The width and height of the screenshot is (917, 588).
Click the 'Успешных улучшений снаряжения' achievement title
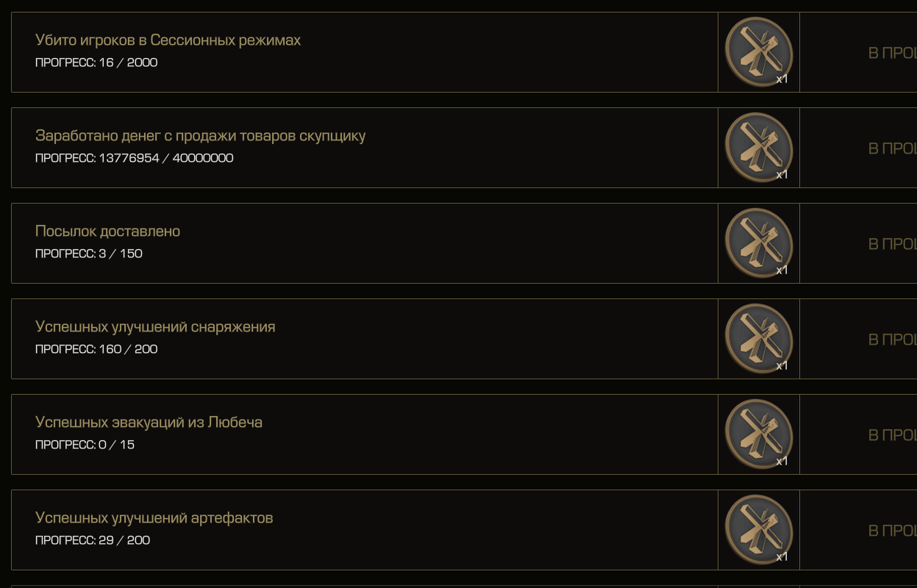[155, 327]
